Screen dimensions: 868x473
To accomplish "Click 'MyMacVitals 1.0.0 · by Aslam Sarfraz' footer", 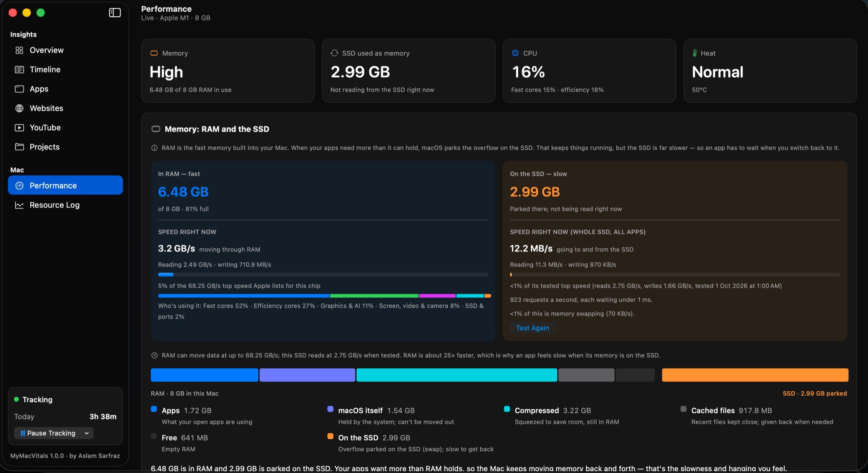I will coord(65,456).
